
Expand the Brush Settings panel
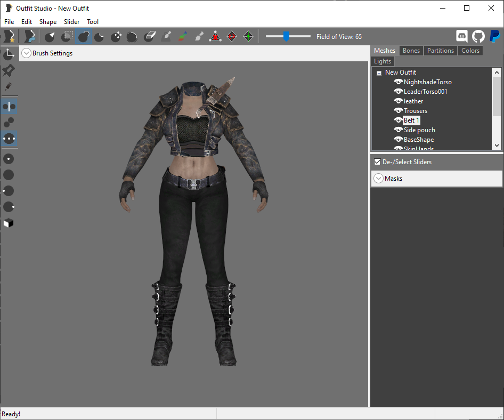26,53
